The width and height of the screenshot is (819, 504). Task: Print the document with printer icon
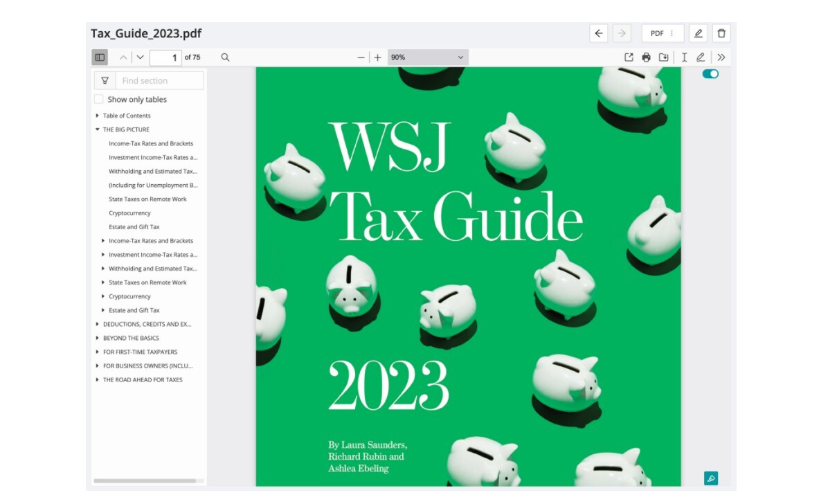coord(646,57)
